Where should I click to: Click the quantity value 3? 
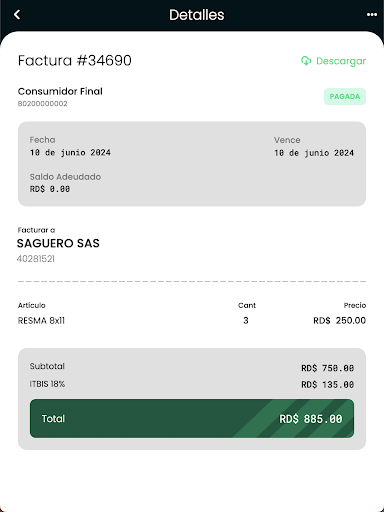coord(246,320)
